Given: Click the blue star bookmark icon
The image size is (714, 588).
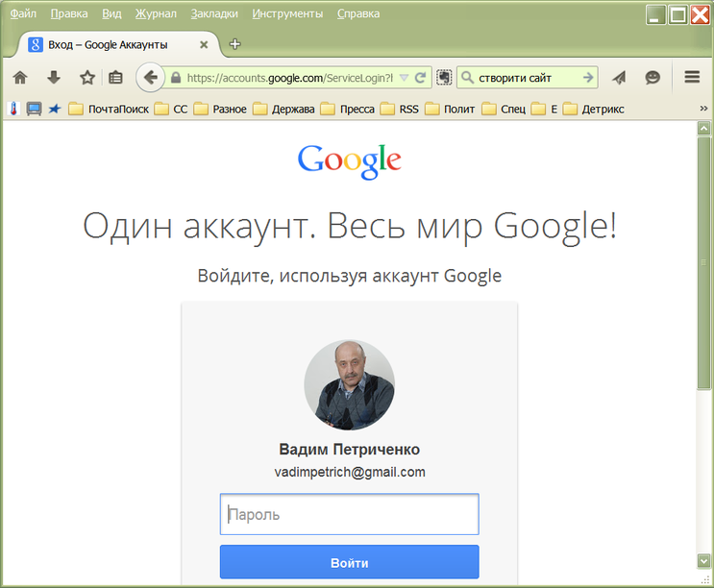Looking at the screenshot, I should 55,109.
